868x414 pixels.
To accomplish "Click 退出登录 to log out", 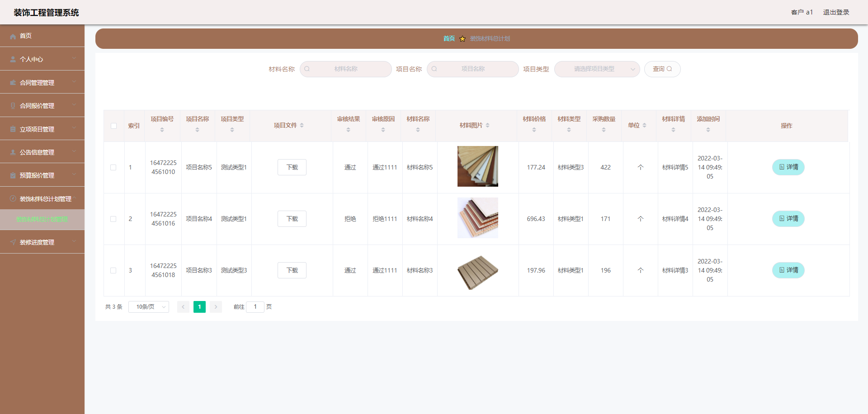I will coord(836,12).
